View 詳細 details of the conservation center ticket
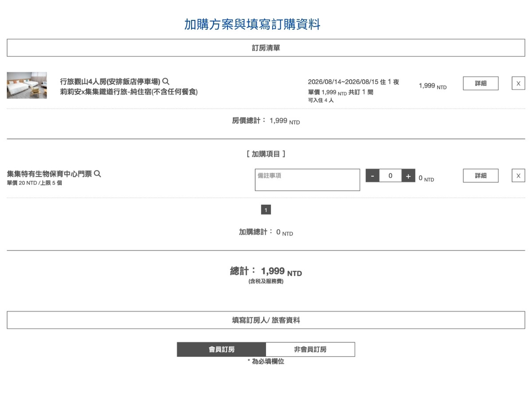Image resolution: width=532 pixels, height=399 pixels. [481, 176]
